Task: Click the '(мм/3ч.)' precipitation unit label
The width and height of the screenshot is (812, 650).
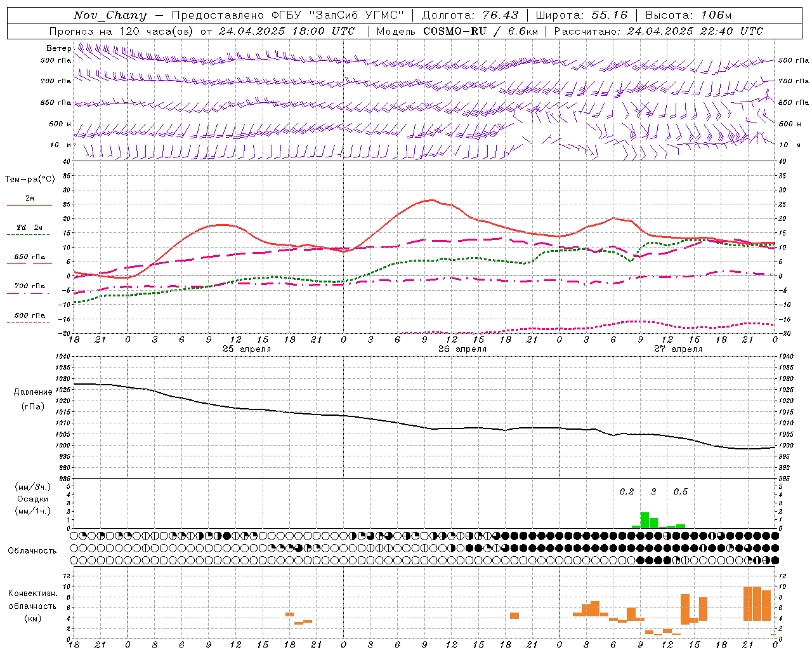Action: [32, 487]
